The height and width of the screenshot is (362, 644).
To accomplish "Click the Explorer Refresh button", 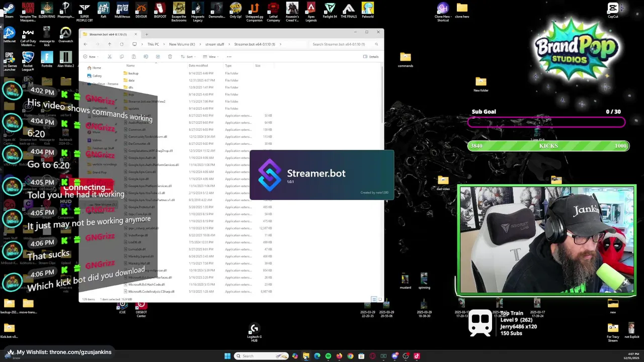I will click(x=121, y=44).
